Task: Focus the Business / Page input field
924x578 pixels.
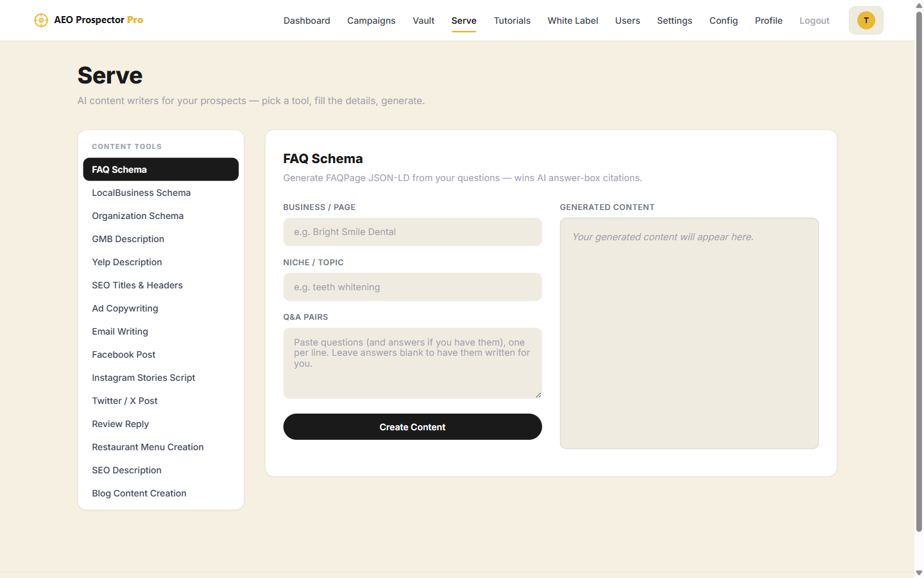Action: 413,232
